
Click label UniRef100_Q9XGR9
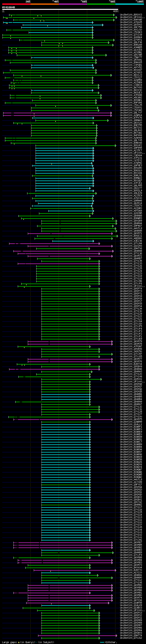coord(131,221)
